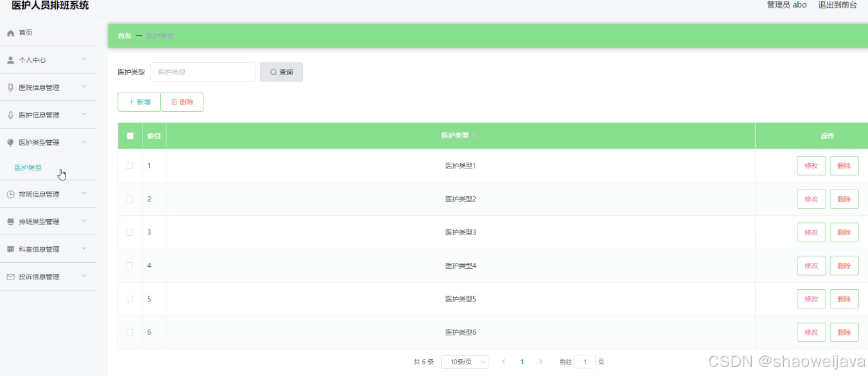
Task: Click 修改 for row 医护类型1
Action: [812, 166]
